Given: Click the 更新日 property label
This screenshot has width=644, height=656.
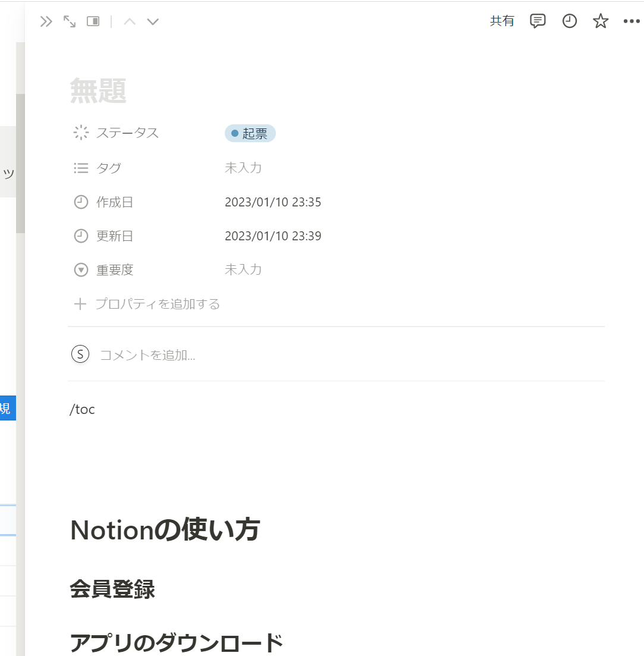Looking at the screenshot, I should pyautogui.click(x=115, y=236).
